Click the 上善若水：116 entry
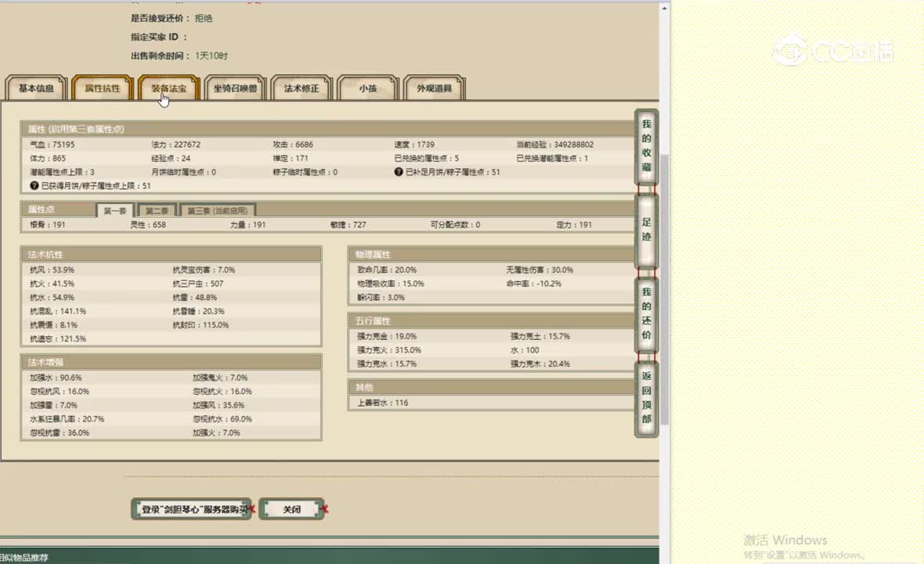This screenshot has width=924, height=564. click(382, 403)
